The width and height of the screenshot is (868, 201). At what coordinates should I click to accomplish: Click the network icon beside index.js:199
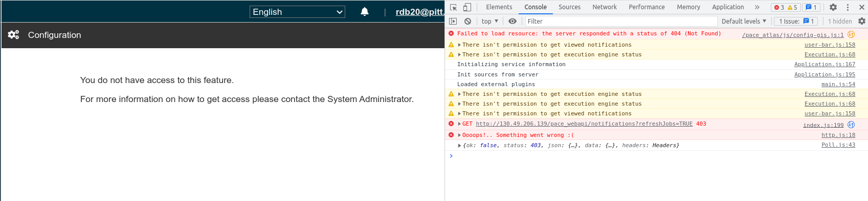(851, 125)
